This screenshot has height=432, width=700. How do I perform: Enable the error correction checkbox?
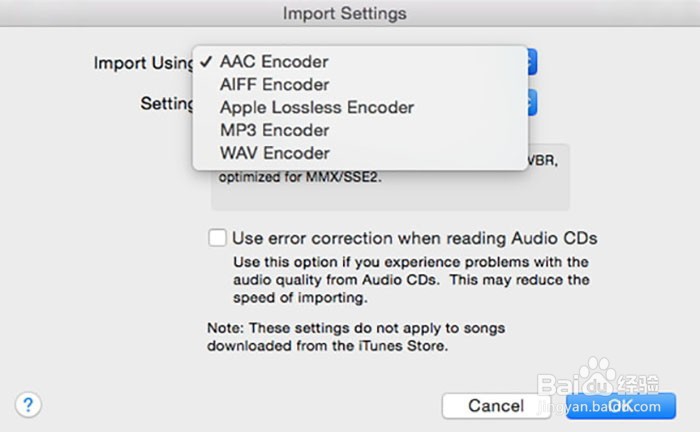[217, 238]
